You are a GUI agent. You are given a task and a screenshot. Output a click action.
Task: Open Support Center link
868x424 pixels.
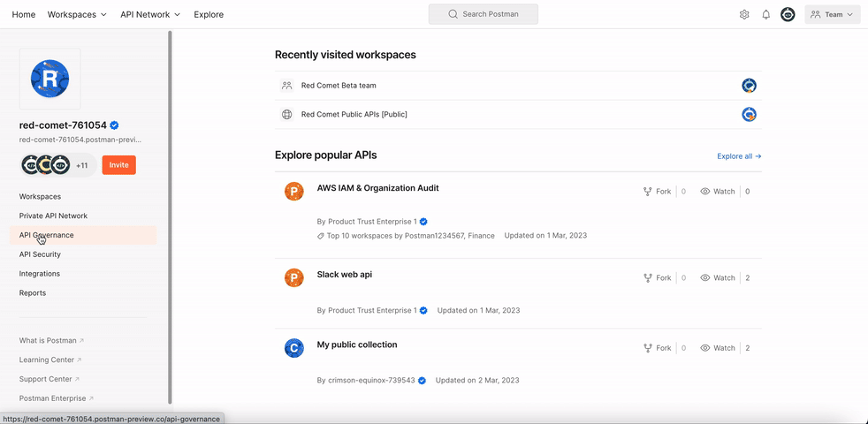[49, 379]
